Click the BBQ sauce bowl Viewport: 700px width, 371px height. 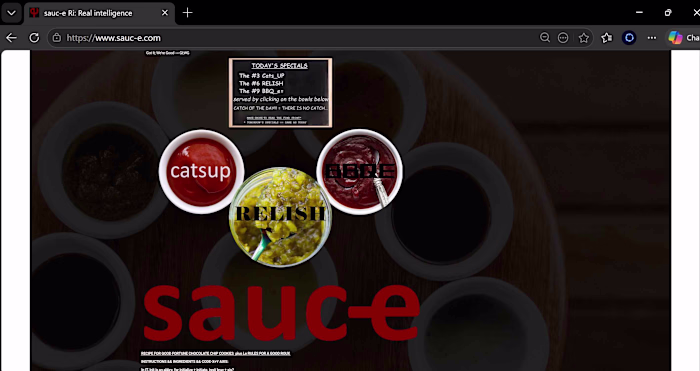click(359, 171)
